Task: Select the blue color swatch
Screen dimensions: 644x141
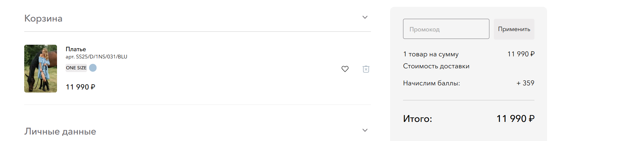Action: (x=93, y=68)
